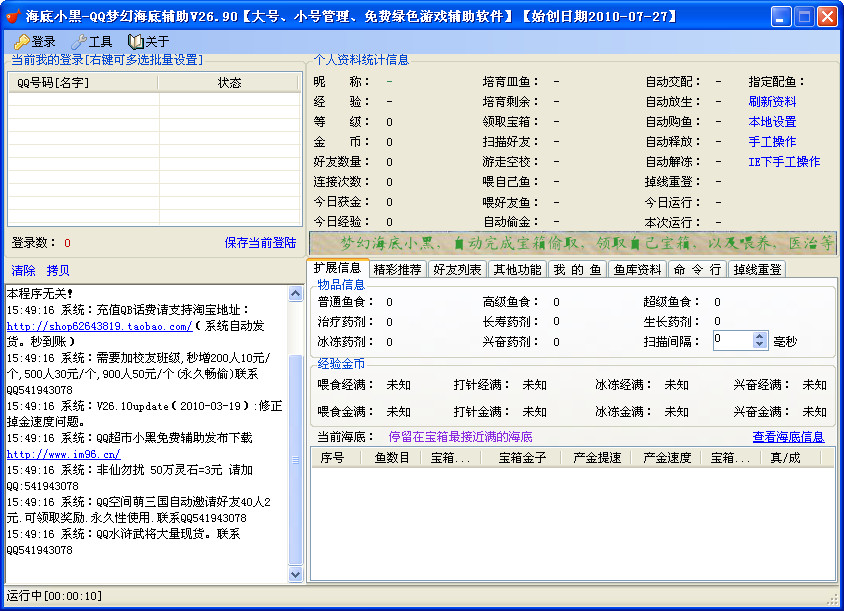The image size is (844, 611).
Task: Close the 海底小黑 window
Action: [x=827, y=16]
